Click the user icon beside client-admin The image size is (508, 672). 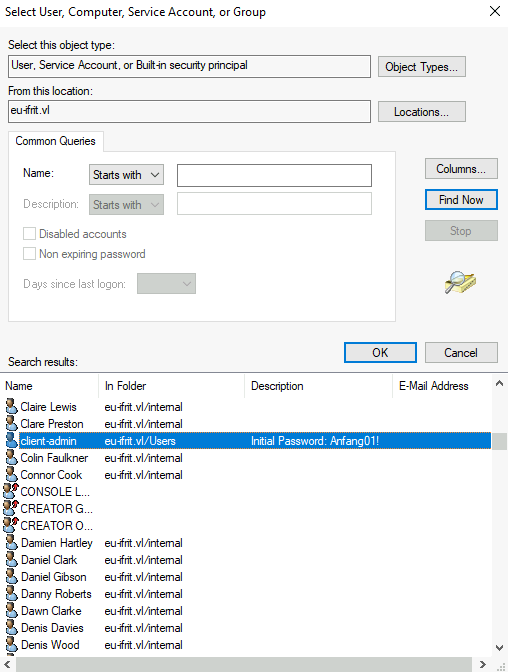(12, 441)
